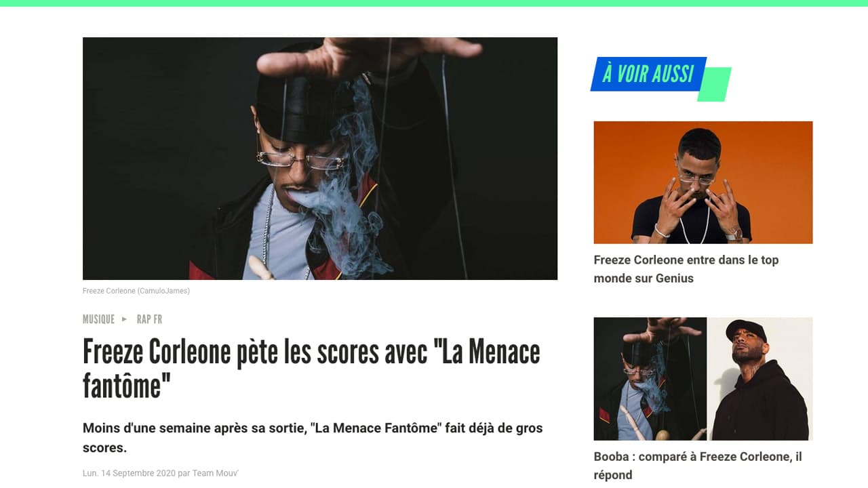
Task: Click the phrase "La Menace fantôme" in the headline
Action: pos(312,369)
